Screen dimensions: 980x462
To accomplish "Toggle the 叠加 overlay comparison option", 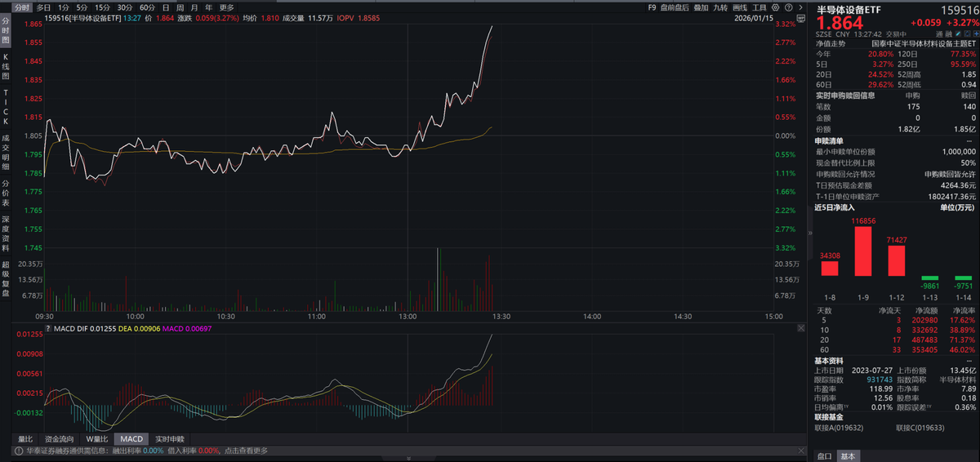I will tap(701, 7).
